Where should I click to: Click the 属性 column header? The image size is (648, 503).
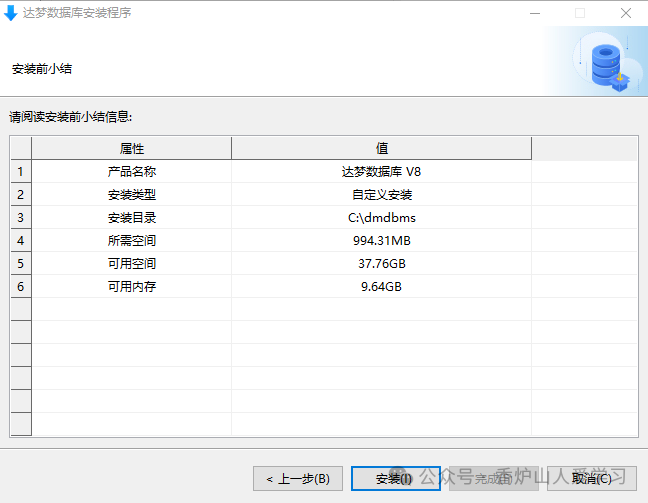131,148
